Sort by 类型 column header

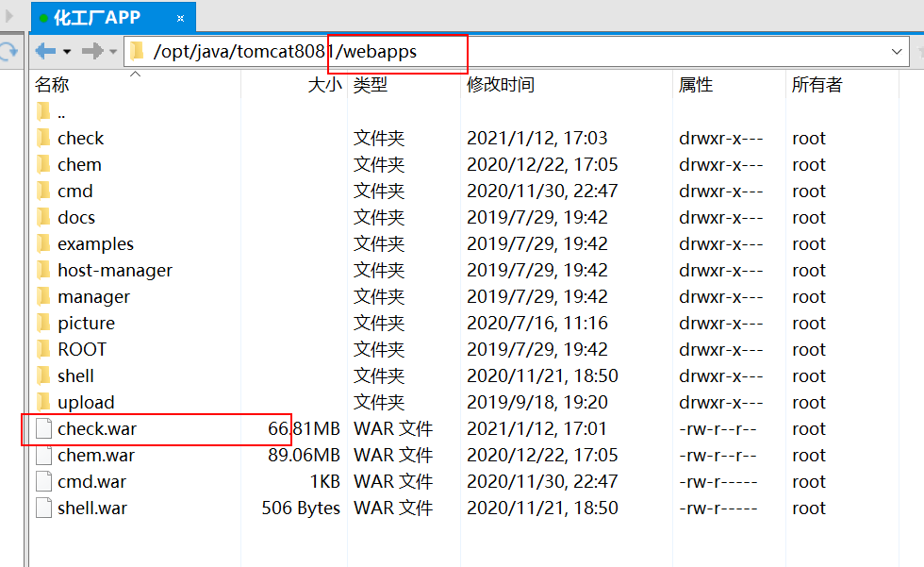point(370,85)
